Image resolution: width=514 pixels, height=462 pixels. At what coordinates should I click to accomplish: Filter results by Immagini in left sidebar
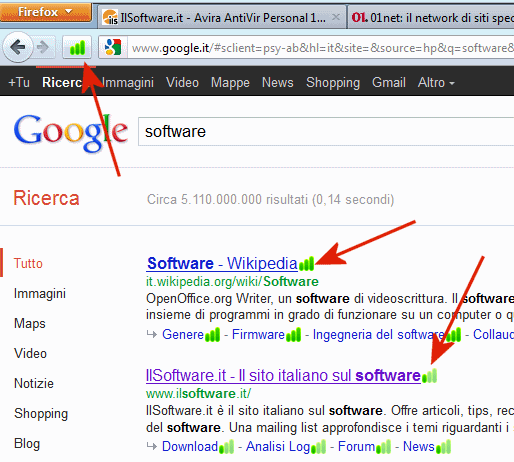point(40,294)
